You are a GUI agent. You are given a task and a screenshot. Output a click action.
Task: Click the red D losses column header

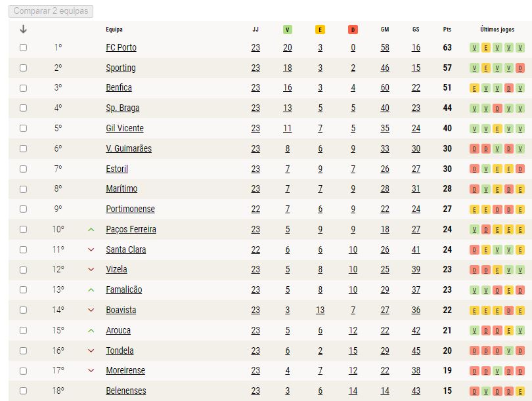pos(353,30)
